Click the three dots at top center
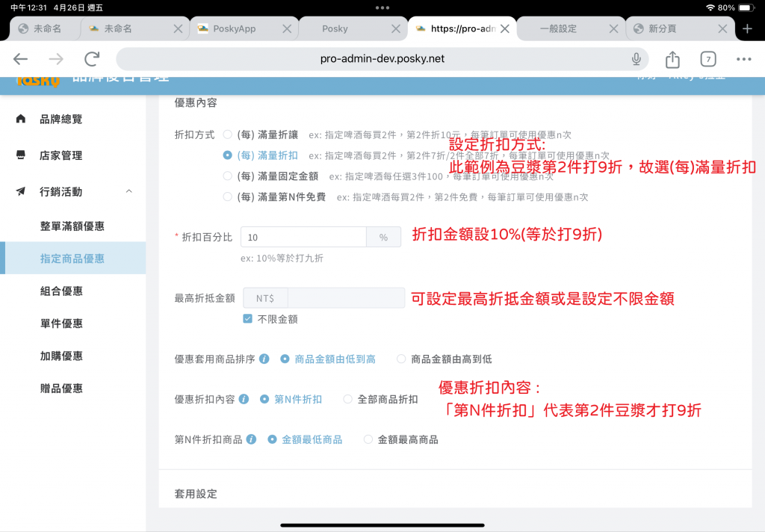Image resolution: width=765 pixels, height=532 pixels. [x=382, y=7]
